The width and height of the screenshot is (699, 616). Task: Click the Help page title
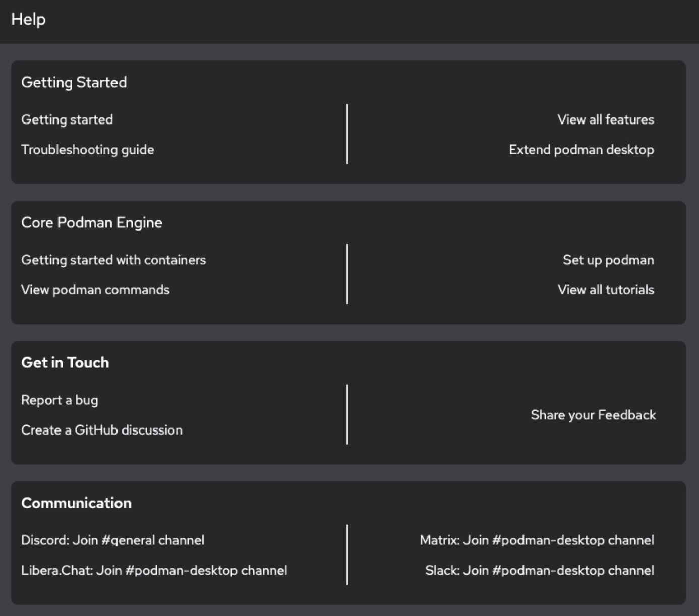(28, 19)
